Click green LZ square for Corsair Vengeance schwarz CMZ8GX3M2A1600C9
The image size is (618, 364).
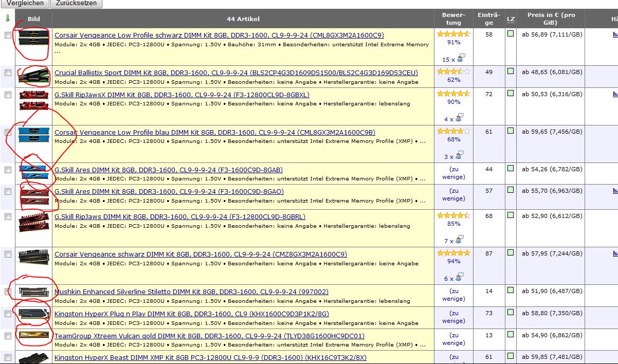511,253
